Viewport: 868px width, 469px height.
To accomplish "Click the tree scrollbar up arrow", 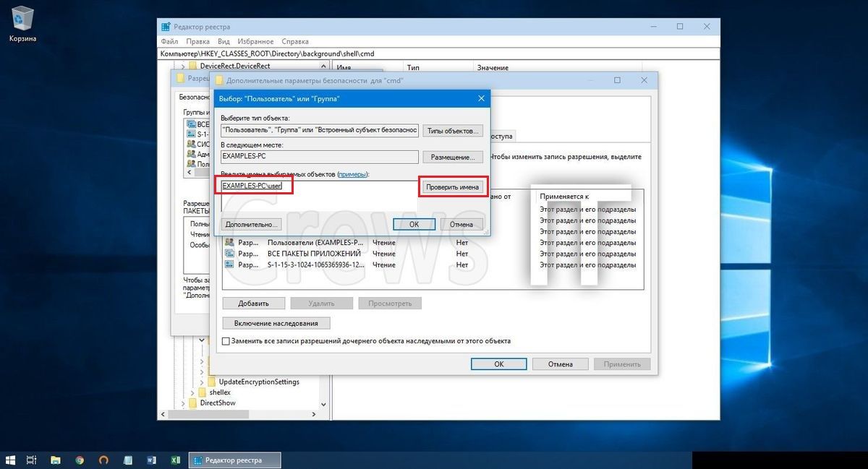I will click(325, 66).
